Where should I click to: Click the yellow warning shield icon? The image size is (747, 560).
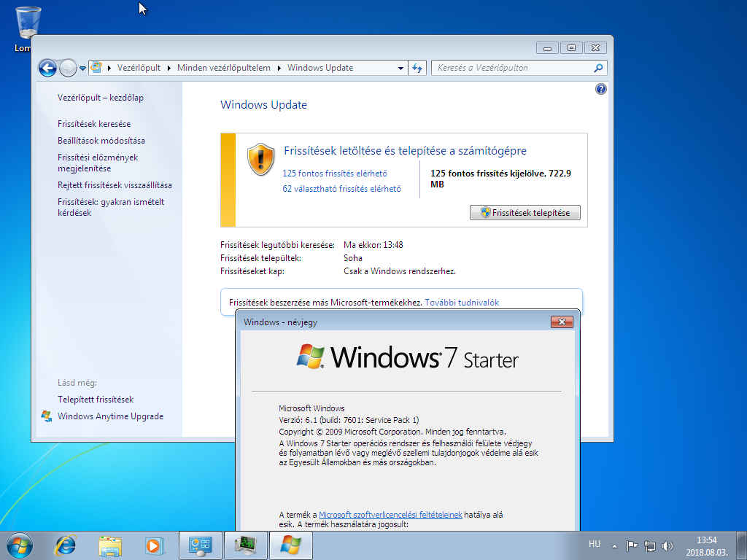tap(260, 159)
